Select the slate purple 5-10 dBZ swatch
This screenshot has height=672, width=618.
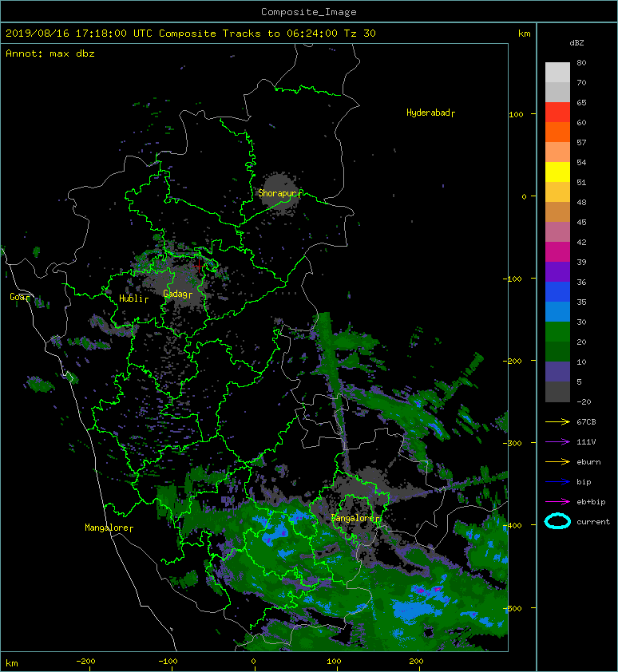557,372
